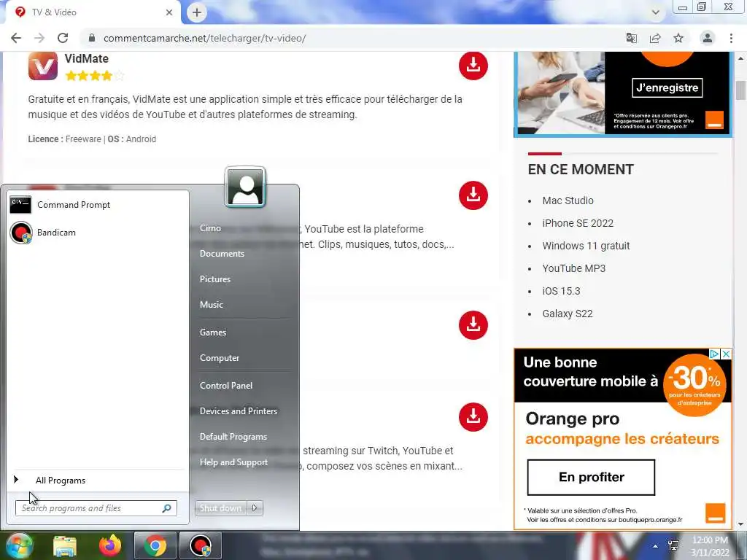Close the TV & Vidéo tab
This screenshot has height=560, width=747.
click(169, 12)
